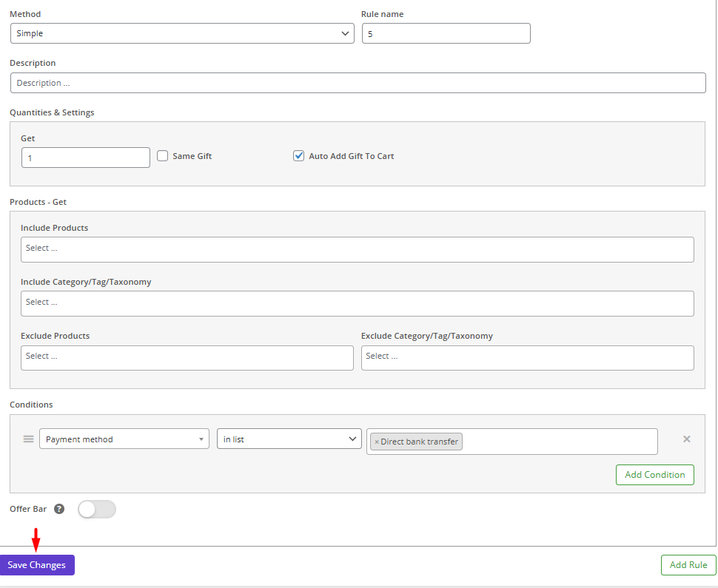718x588 pixels.
Task: Open the Method dropdown set to Simple
Action: click(182, 33)
